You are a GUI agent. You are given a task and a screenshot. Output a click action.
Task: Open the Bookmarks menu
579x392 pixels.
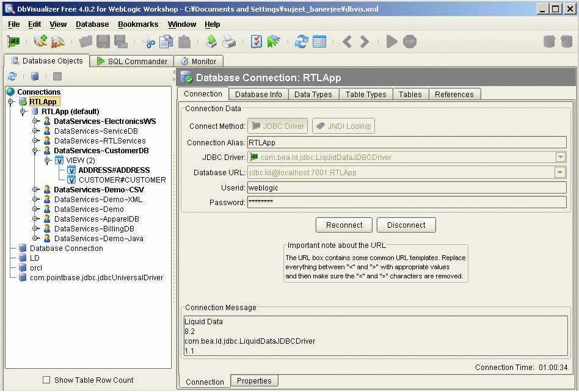point(138,24)
